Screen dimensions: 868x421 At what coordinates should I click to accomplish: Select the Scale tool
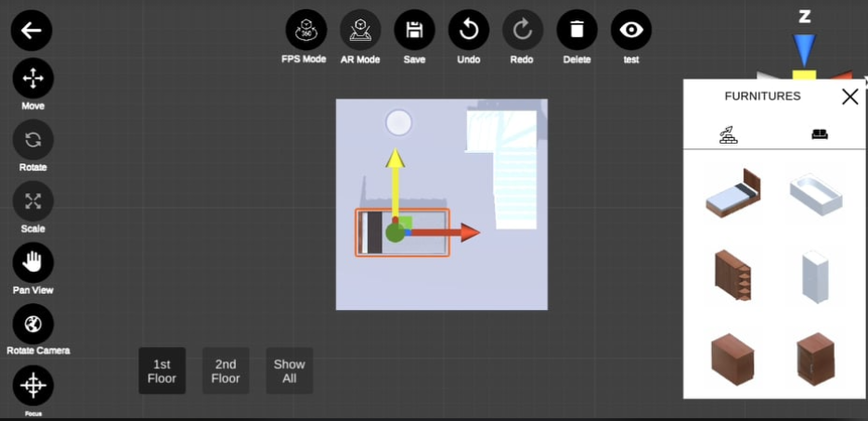pos(32,201)
